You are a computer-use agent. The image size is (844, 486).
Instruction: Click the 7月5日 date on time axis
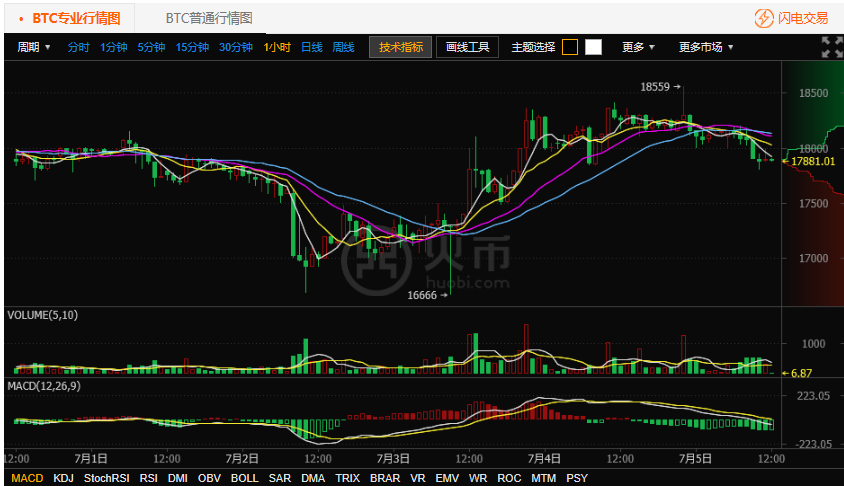tap(695, 459)
